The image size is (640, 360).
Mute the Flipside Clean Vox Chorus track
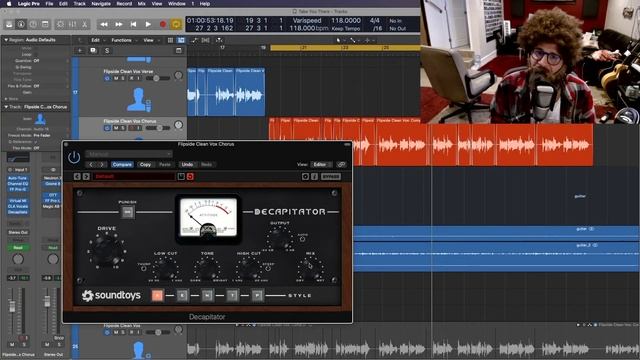(116, 128)
